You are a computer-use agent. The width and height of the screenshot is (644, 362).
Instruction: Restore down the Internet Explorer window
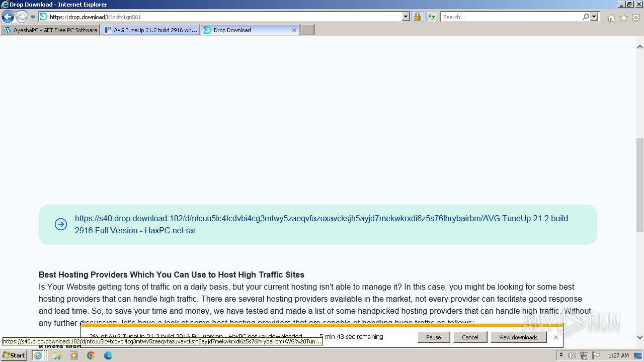629,5
